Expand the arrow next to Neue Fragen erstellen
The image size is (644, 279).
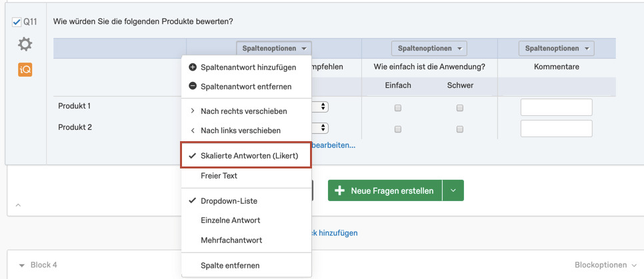point(453,190)
